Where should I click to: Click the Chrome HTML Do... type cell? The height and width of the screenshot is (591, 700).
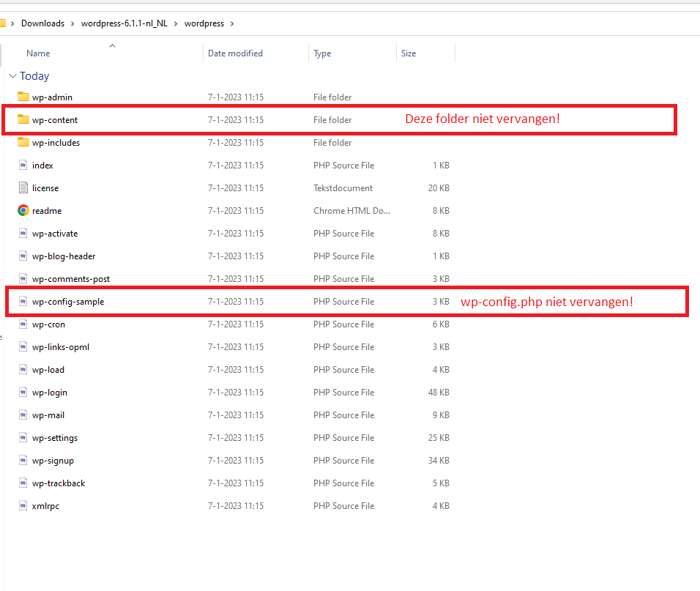351,211
